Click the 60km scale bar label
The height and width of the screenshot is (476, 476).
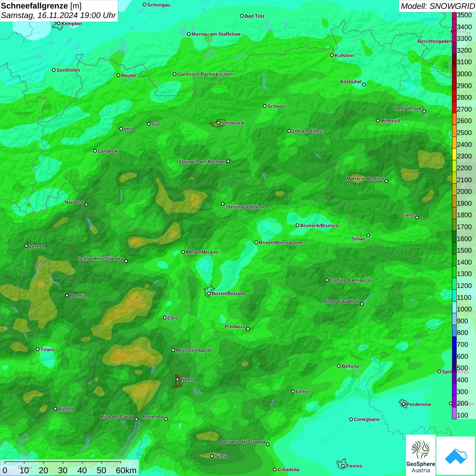click(x=126, y=470)
